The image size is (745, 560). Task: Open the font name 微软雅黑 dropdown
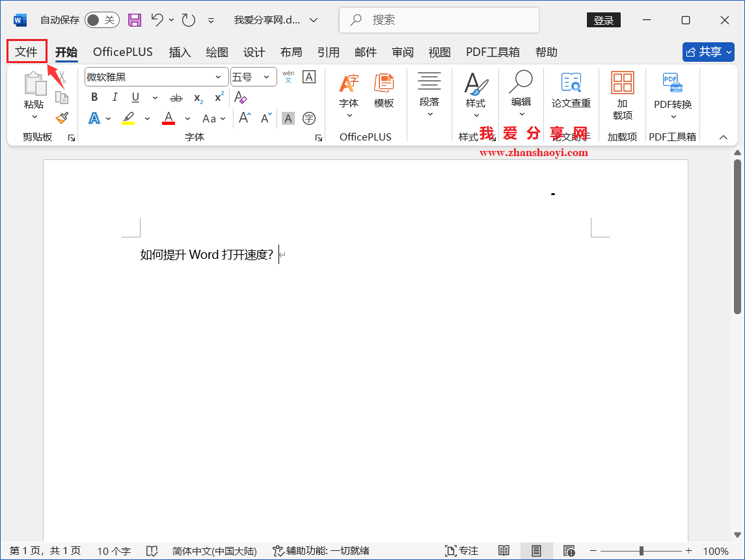(218, 77)
